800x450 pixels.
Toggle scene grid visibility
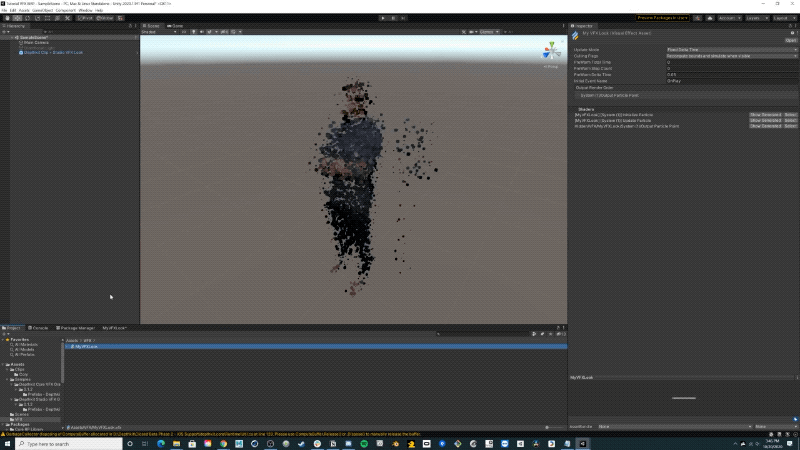[x=233, y=32]
